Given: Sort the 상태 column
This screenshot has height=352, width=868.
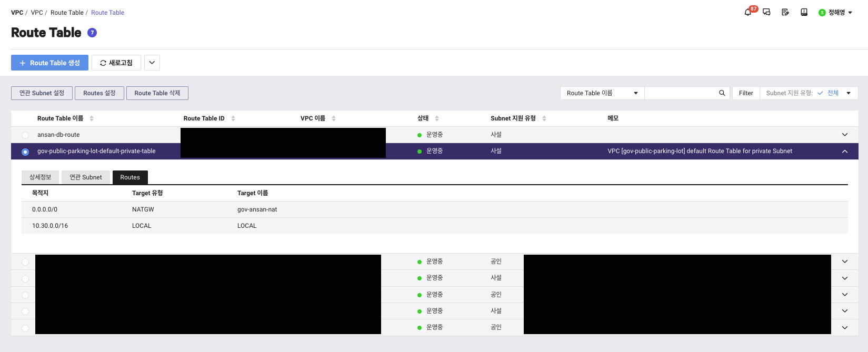Looking at the screenshot, I should (437, 118).
